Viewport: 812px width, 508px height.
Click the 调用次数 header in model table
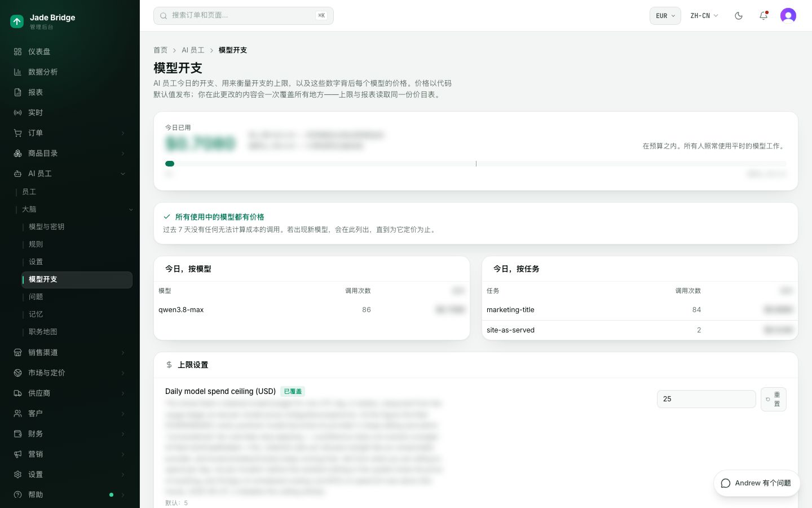[x=358, y=291]
